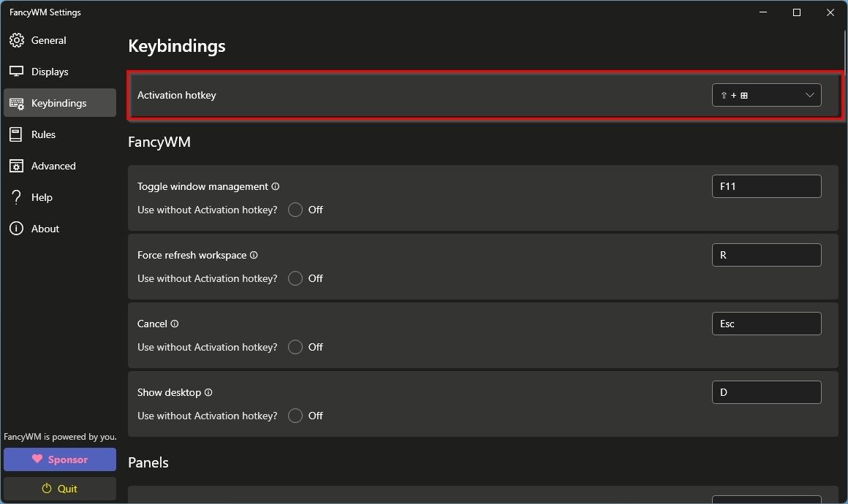Select the Rules sidebar icon
Image resolution: width=848 pixels, height=504 pixels.
coord(17,134)
